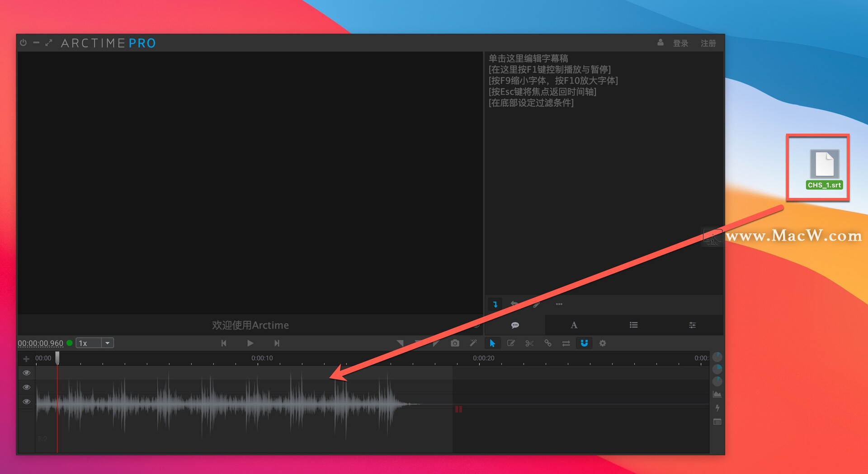Click the user profile icon

click(x=660, y=43)
